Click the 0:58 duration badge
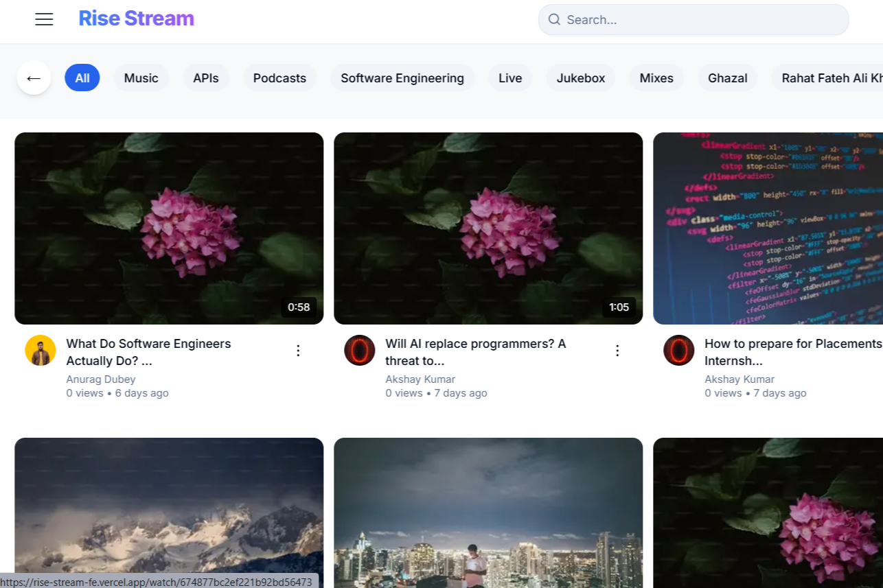Image resolution: width=883 pixels, height=588 pixels. click(x=299, y=307)
